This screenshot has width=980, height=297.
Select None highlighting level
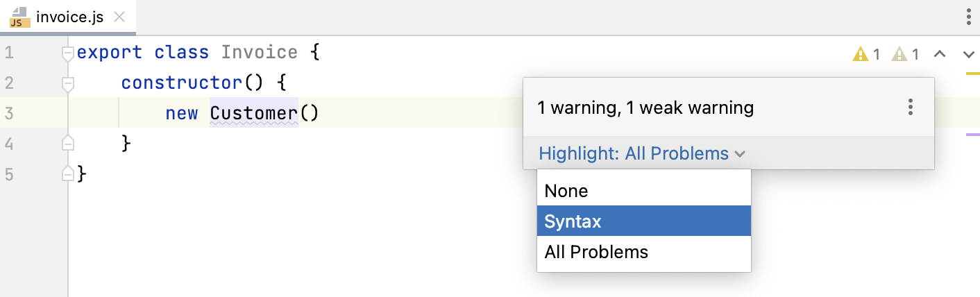(x=566, y=191)
